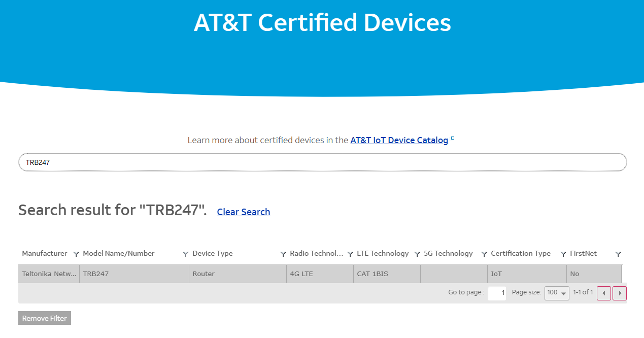Click the Clear Search link
The height and width of the screenshot is (338, 644).
(244, 212)
